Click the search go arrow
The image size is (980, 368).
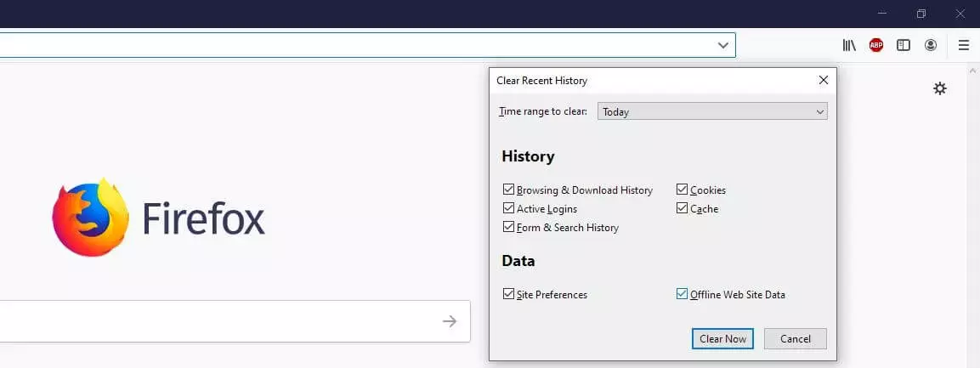450,321
